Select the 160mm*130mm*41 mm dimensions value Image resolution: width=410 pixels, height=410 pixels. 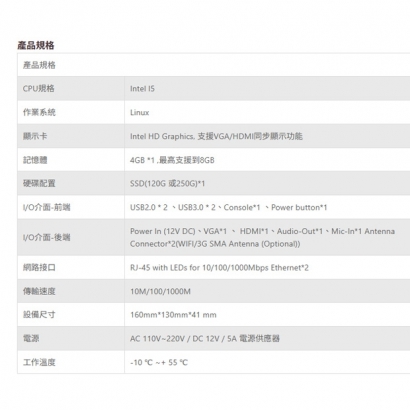[173, 315]
